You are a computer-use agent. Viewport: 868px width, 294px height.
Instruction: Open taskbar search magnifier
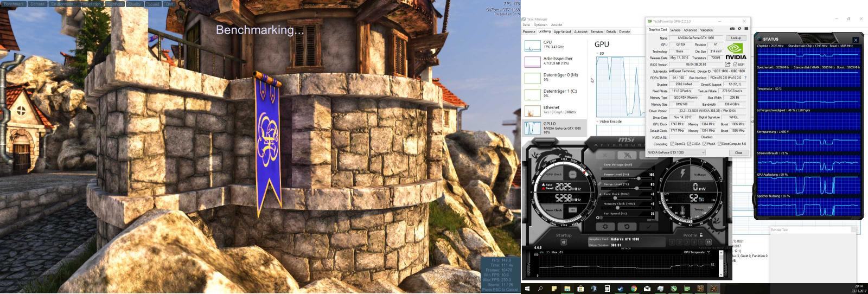tap(540, 289)
